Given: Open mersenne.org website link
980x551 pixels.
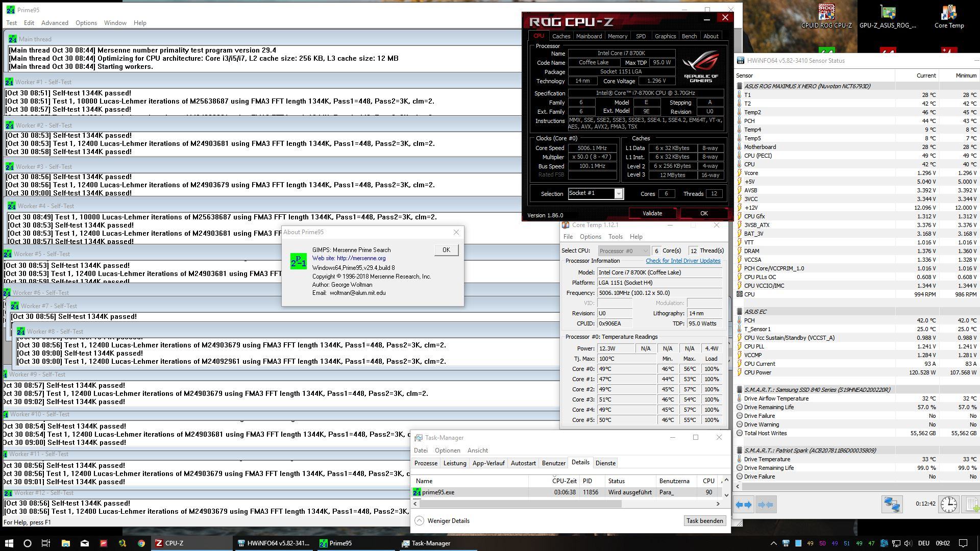Looking at the screenshot, I should 361,258.
